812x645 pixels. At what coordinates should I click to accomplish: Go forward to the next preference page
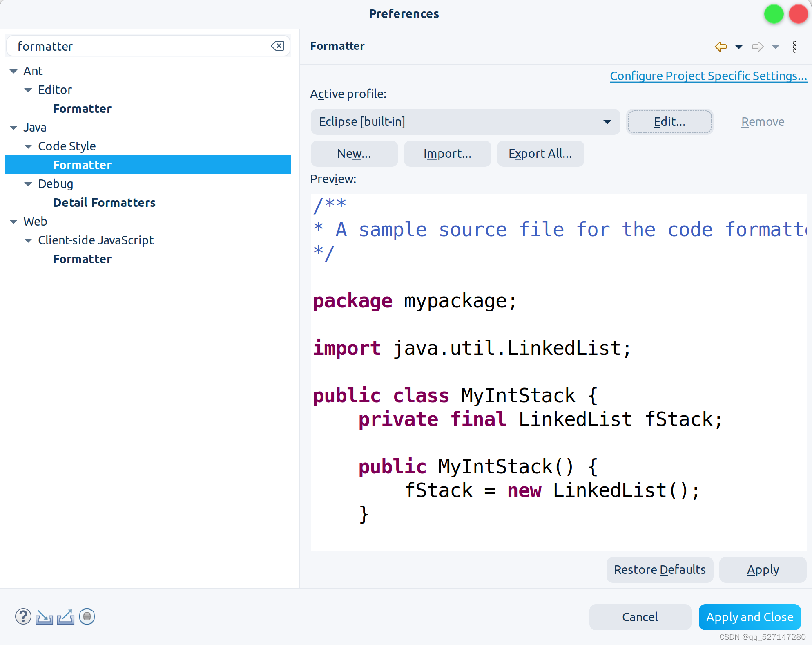click(758, 47)
